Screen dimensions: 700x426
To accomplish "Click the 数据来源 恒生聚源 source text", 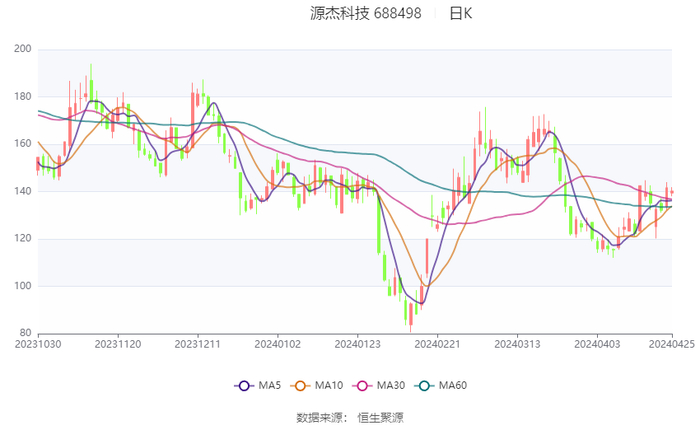I will point(350,416).
